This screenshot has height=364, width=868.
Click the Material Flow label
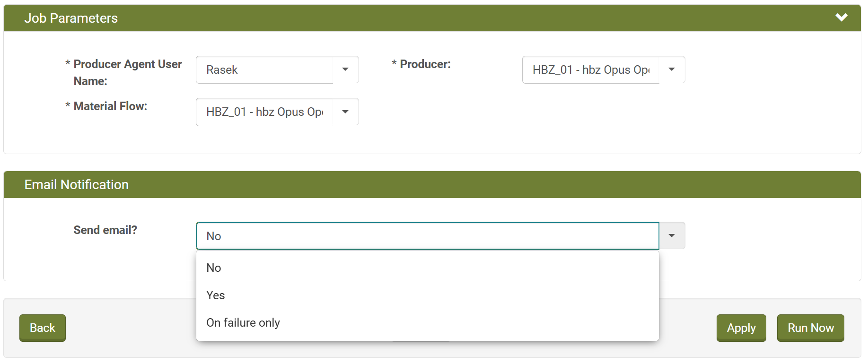(110, 106)
